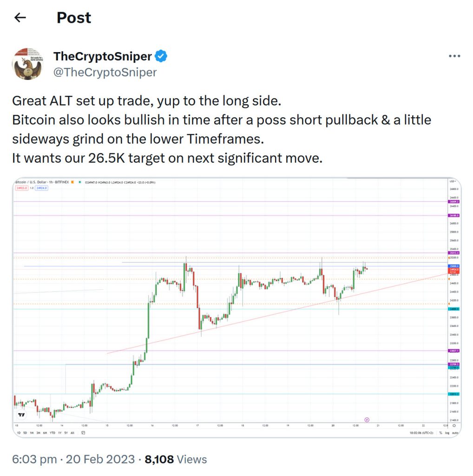Screen dimensions: 473x476
Task: Click the red 24923.0 sell button
Action: (21, 188)
